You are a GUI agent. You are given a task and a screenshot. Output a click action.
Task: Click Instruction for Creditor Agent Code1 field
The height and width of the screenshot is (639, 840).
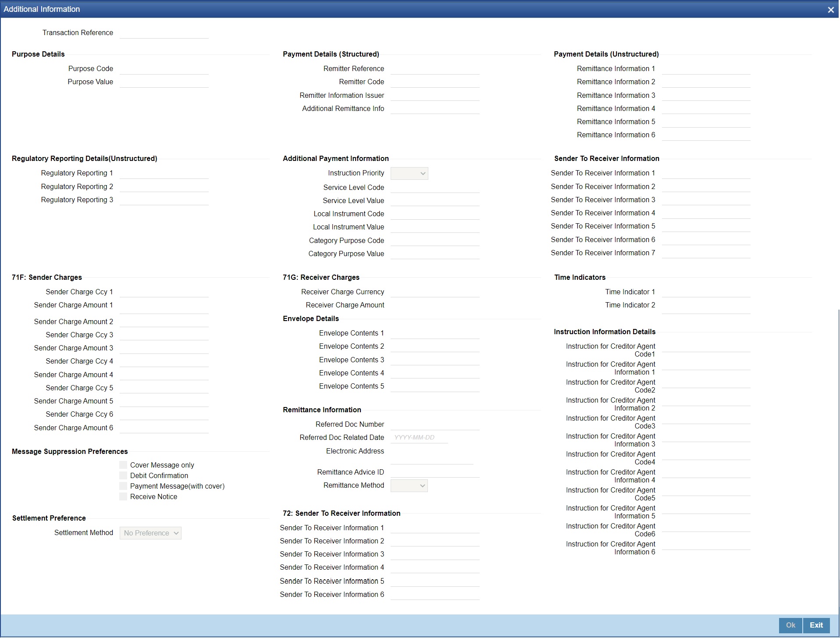pyautogui.click(x=706, y=346)
